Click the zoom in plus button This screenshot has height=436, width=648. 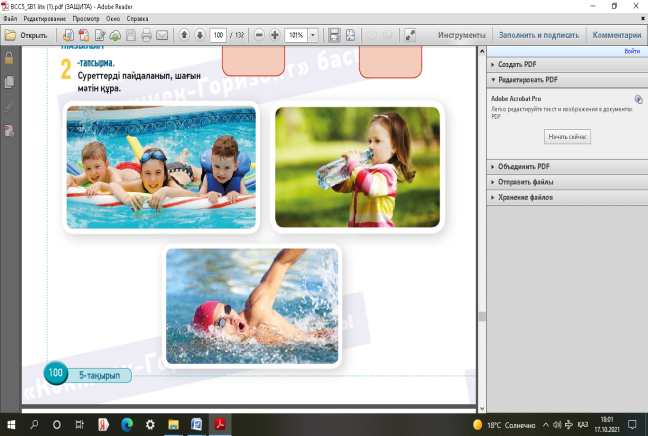[274, 35]
